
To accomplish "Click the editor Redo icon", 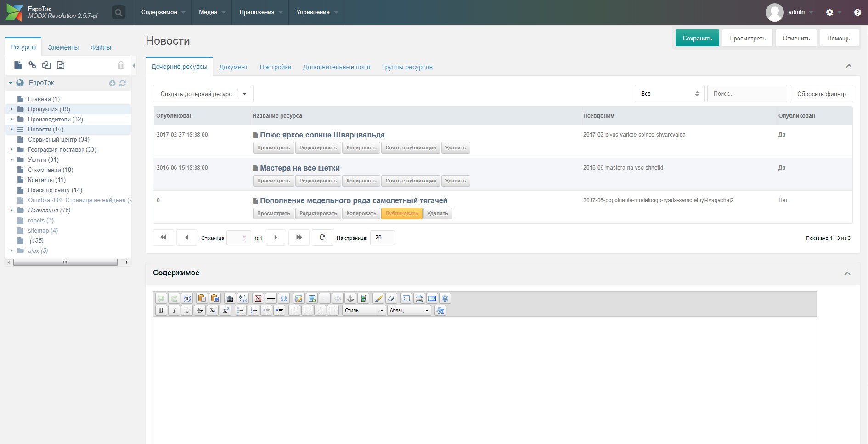I will point(174,298).
